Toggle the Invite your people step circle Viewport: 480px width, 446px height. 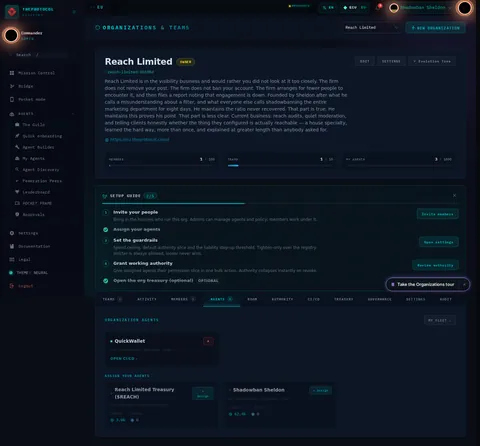(x=106, y=212)
